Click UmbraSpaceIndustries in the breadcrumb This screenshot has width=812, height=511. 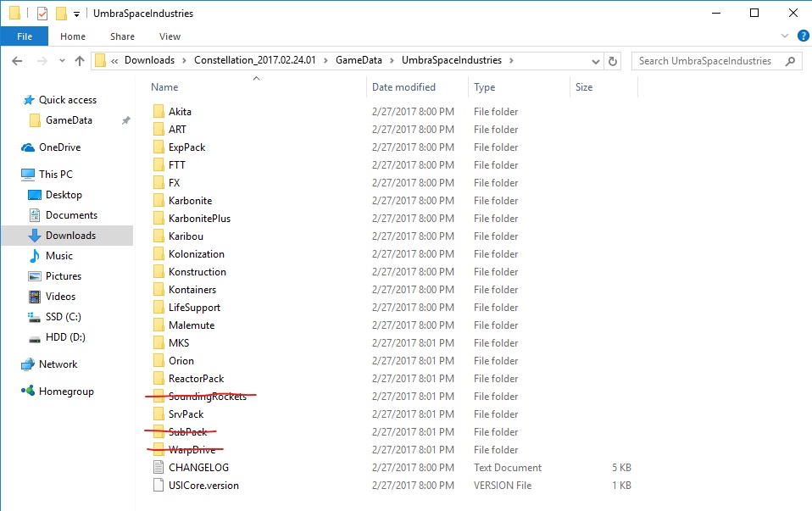tap(452, 60)
